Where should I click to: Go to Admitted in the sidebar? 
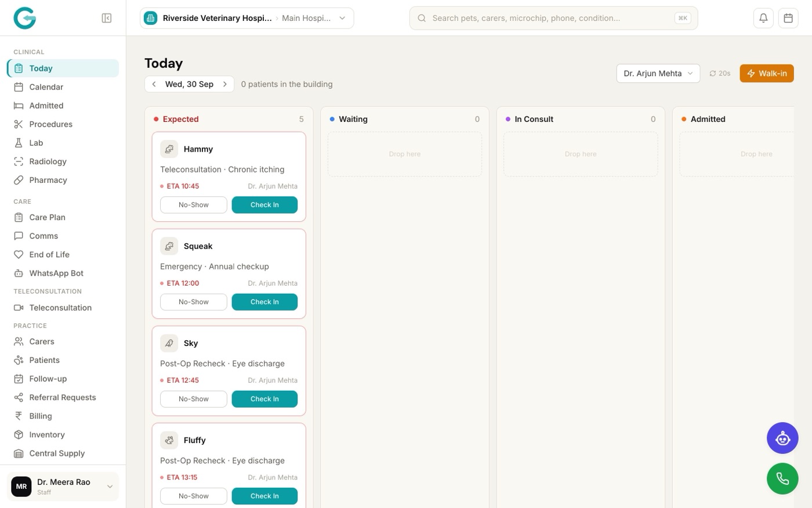tap(63, 106)
